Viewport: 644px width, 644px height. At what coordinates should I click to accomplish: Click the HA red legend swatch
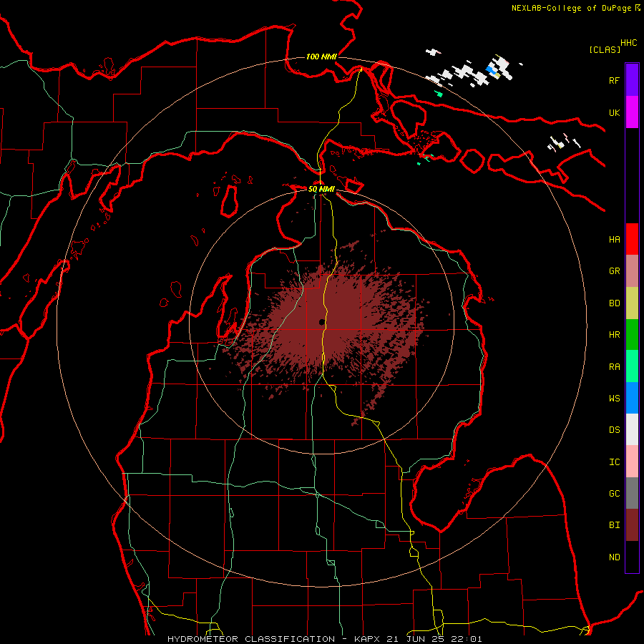(x=632, y=239)
